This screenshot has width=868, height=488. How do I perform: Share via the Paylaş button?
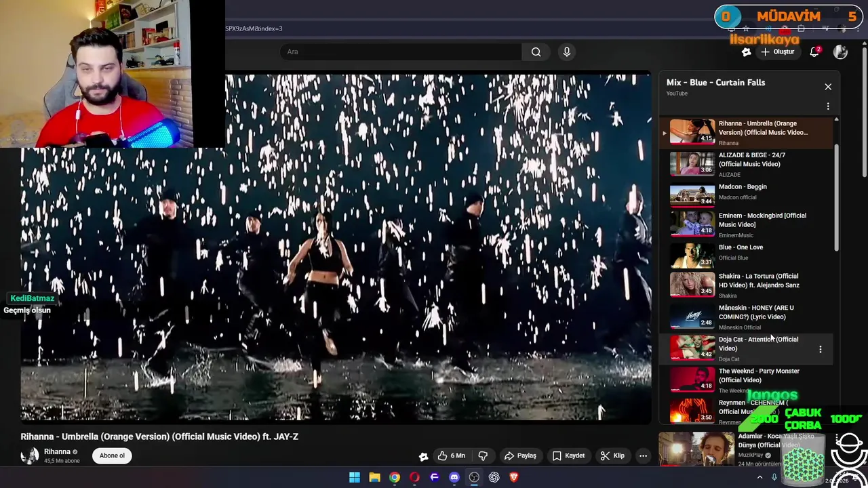coord(521,455)
